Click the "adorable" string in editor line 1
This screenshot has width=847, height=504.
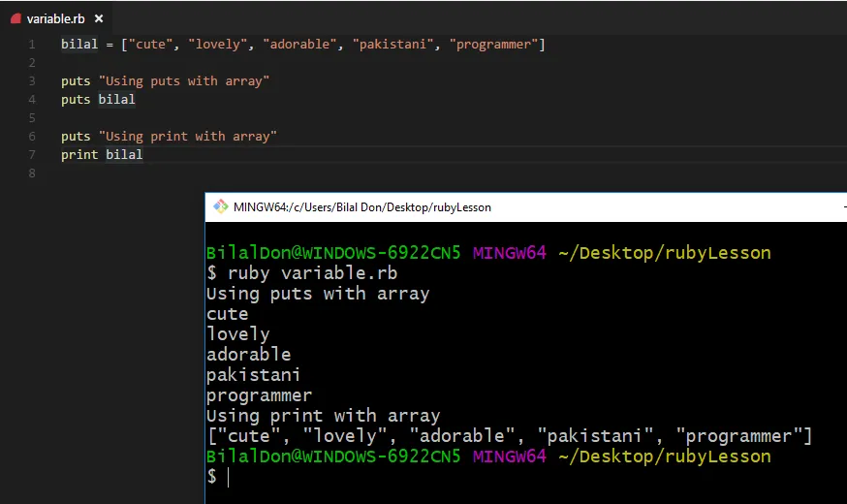(299, 45)
